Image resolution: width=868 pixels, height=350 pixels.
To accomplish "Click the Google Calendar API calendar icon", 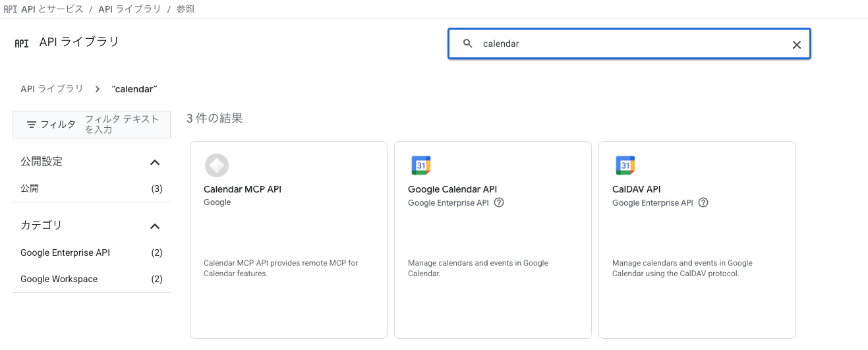I will tap(421, 165).
